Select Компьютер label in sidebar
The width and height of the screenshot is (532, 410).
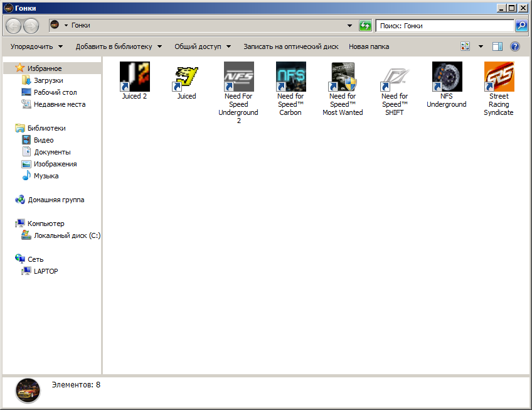[x=46, y=224]
